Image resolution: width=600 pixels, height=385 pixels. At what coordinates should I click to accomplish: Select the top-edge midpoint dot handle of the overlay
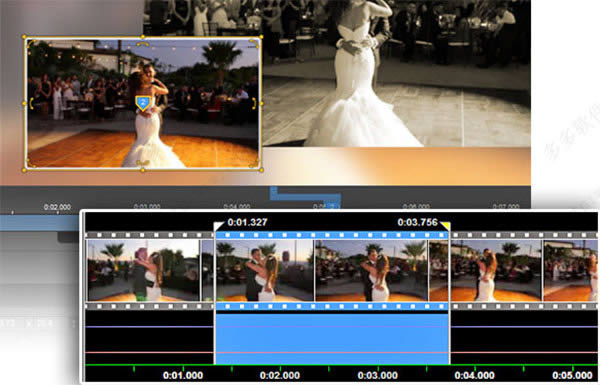[143, 37]
